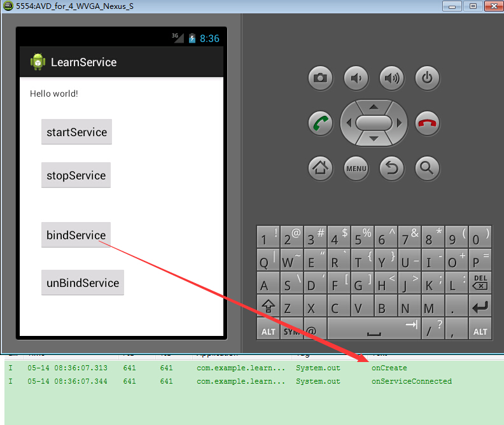Click the emulator back button

(x=392, y=169)
